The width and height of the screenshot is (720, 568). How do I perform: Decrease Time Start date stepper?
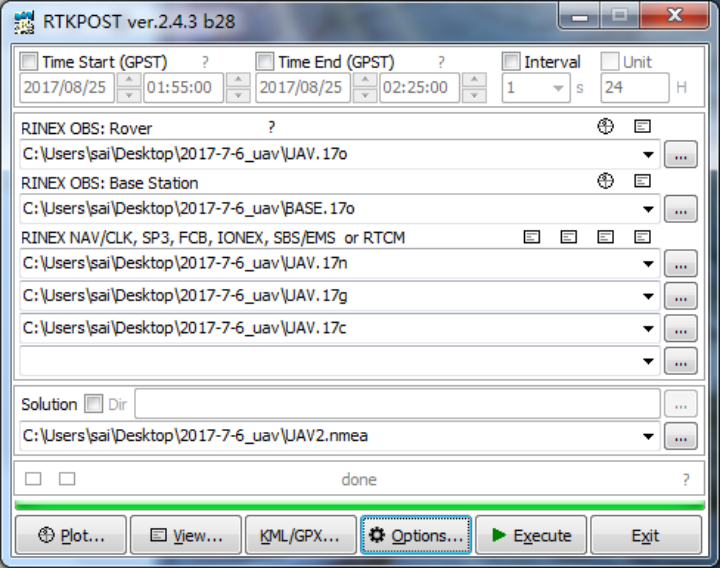pyautogui.click(x=129, y=95)
